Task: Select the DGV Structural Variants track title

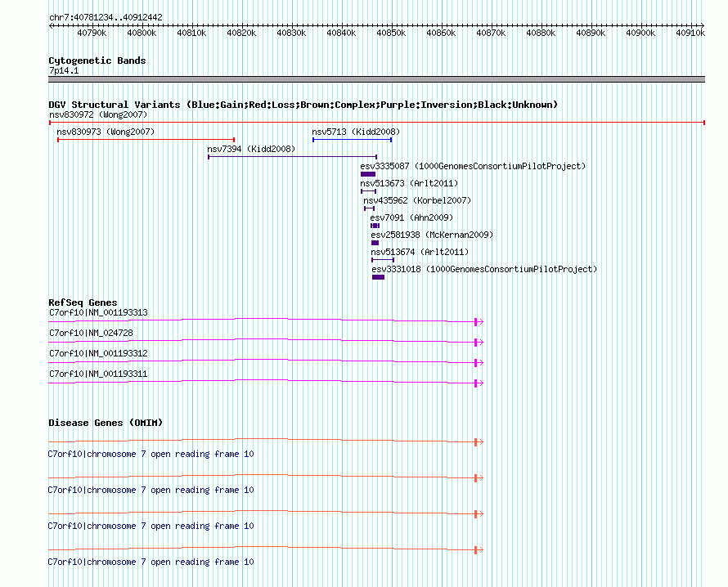Action: pyautogui.click(x=303, y=105)
